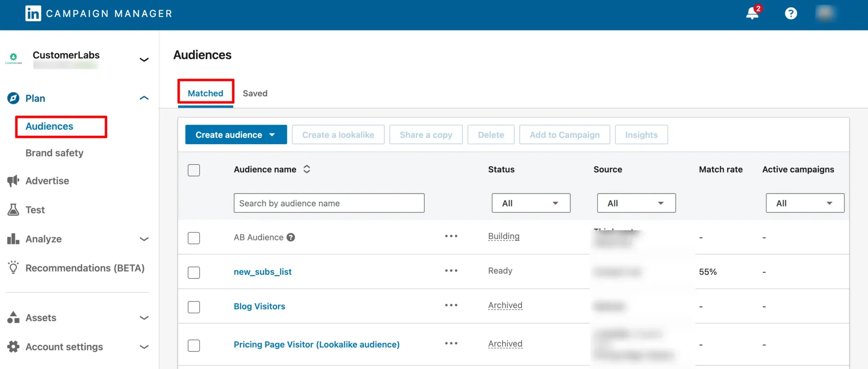Select the Pricing Page Visitor checkbox
The height and width of the screenshot is (369, 868).
click(194, 345)
